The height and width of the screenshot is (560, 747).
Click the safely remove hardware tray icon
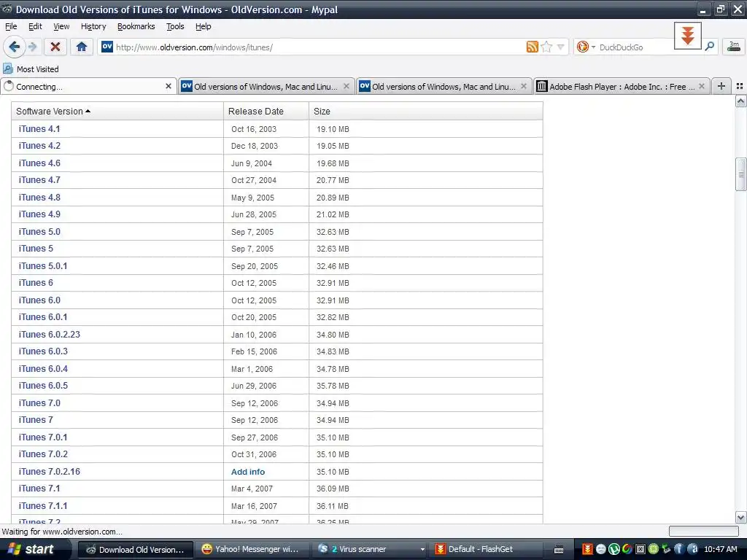666,549
